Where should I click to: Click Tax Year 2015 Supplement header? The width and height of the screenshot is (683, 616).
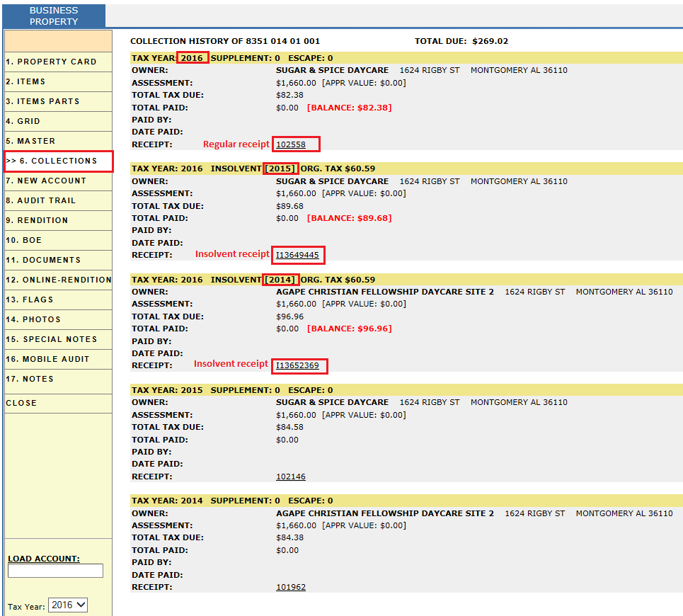pos(406,390)
